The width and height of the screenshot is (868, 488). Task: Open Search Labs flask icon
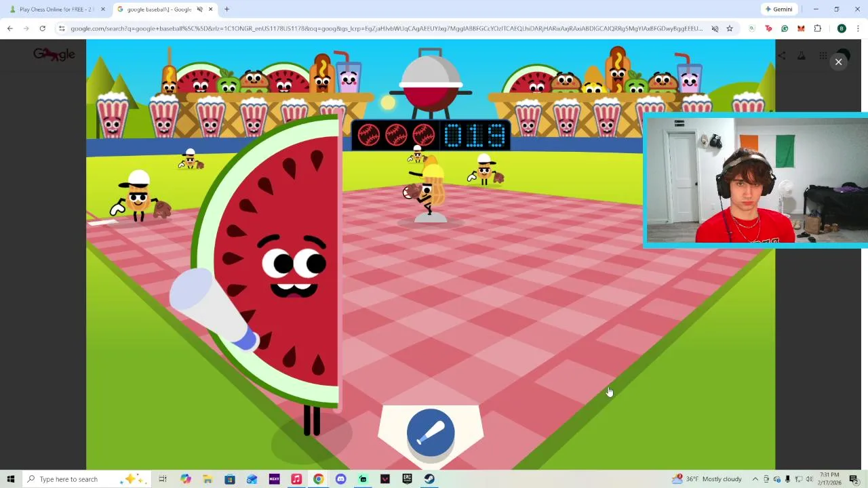click(x=802, y=56)
